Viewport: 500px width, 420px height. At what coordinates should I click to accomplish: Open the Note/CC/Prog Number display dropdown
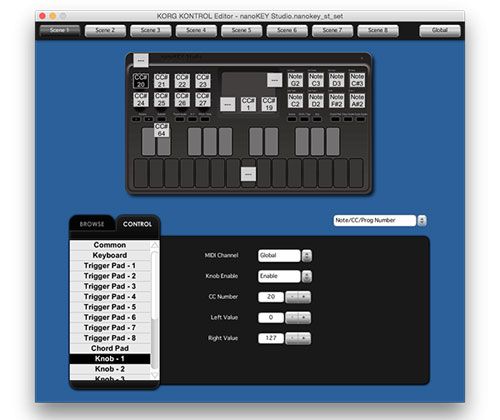pos(380,220)
